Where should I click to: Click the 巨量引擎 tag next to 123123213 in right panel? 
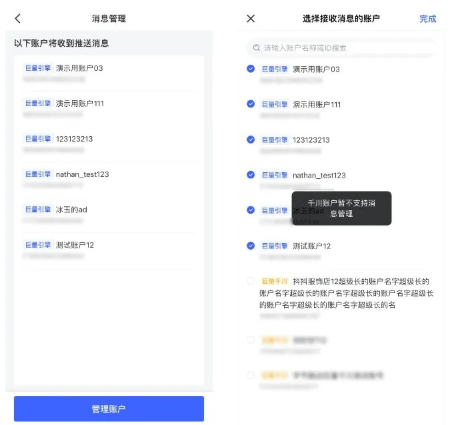tap(274, 140)
